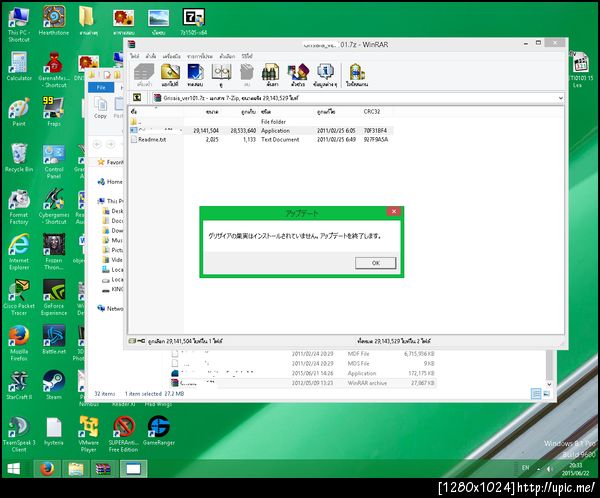Click the Explorer scrollbar down arrow
Viewport: 600px width, 498px height.
pos(549,384)
